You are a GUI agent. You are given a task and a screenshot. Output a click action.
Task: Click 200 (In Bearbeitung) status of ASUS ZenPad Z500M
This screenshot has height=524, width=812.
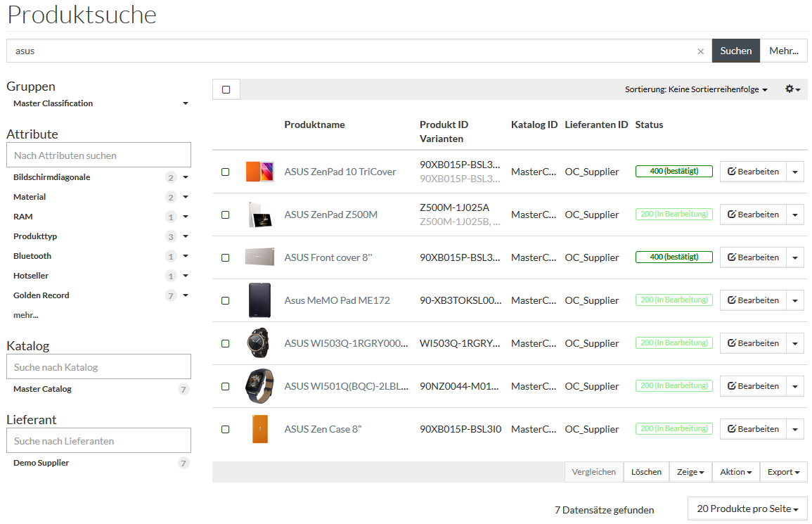(x=674, y=214)
